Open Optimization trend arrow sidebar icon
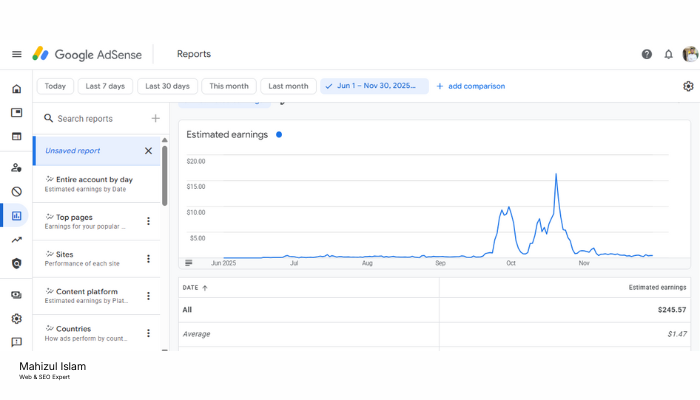The image size is (700, 400). (17, 240)
